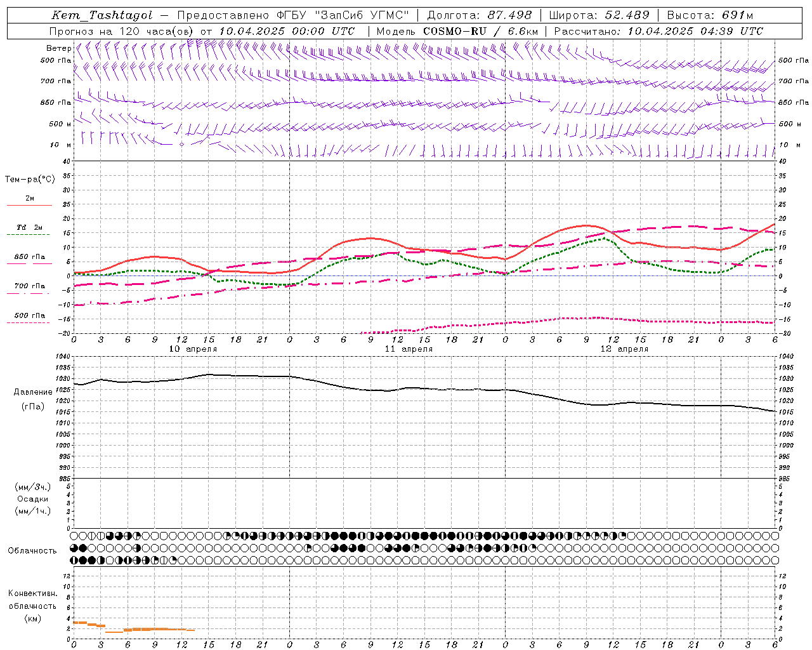The width and height of the screenshot is (812, 650).
Task: Click the orange convective cloud bar
Action: tap(134, 628)
